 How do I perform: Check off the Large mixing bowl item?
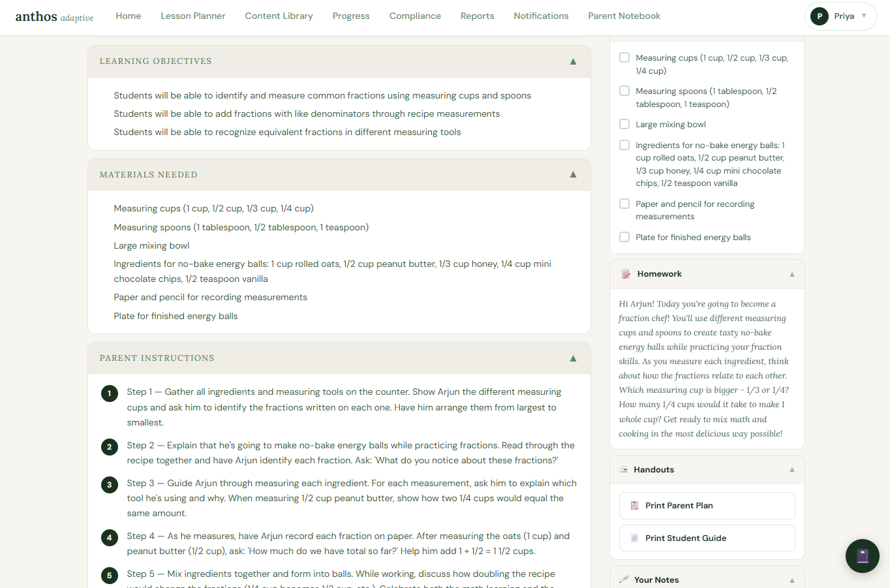(x=624, y=124)
